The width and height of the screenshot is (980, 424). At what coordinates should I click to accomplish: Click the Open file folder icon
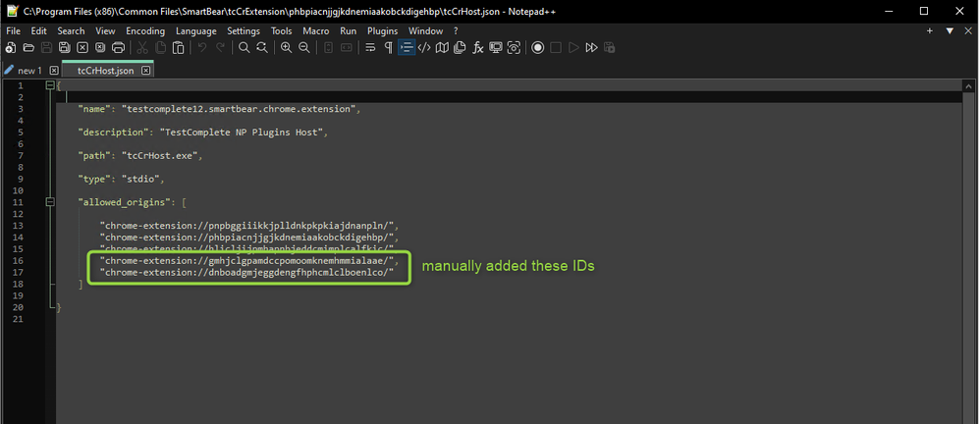tap(28, 47)
